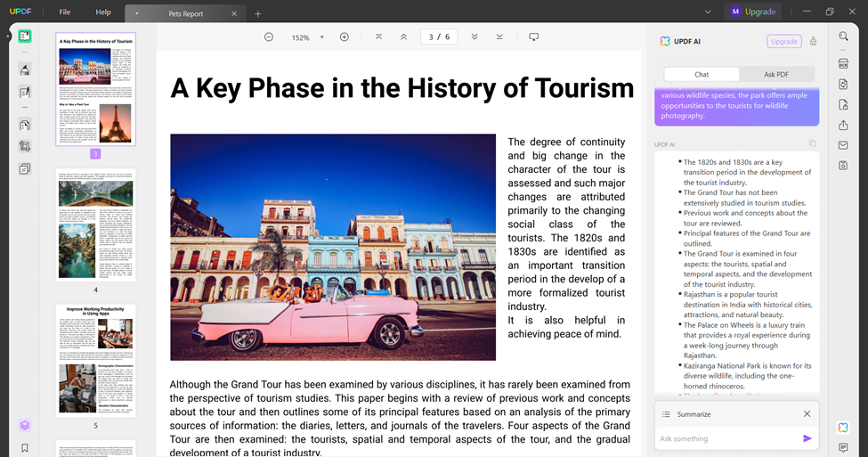Open the bookmark panel icon

(x=25, y=447)
